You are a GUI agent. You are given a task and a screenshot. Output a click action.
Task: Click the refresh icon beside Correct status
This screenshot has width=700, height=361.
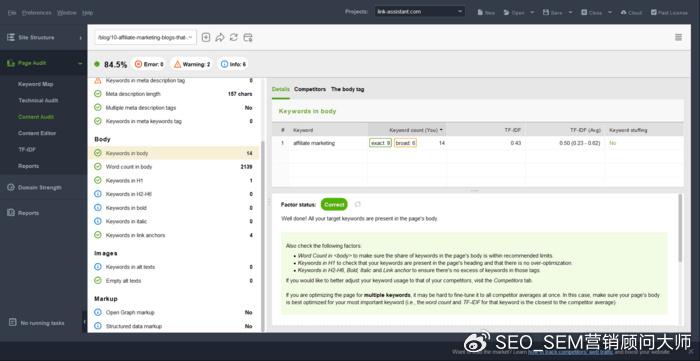(358, 204)
